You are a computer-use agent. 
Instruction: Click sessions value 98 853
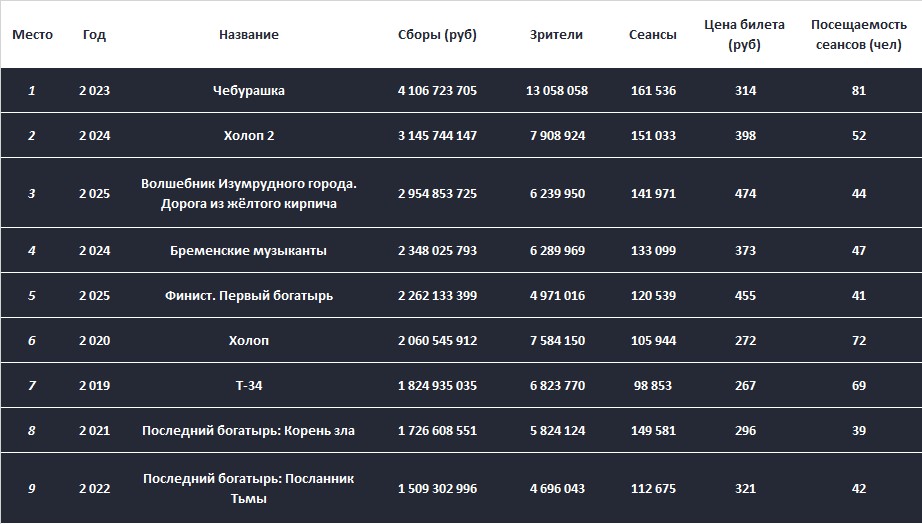(653, 386)
